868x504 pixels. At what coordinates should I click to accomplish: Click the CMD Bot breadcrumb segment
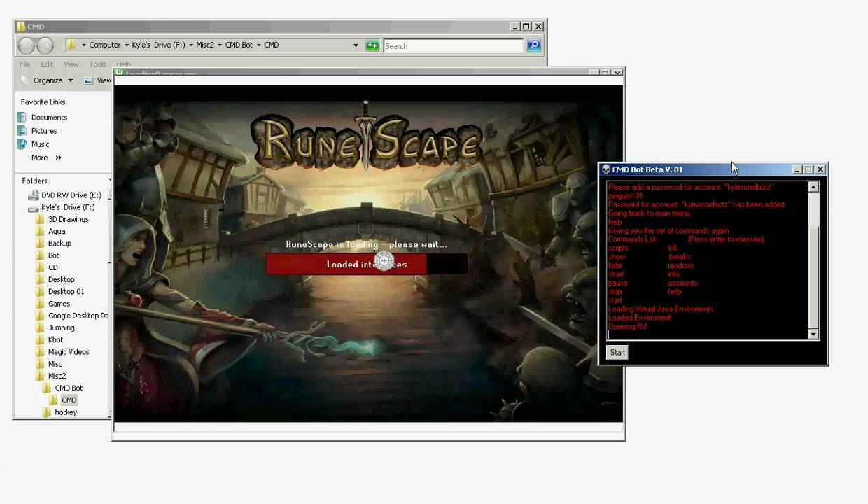pyautogui.click(x=239, y=45)
